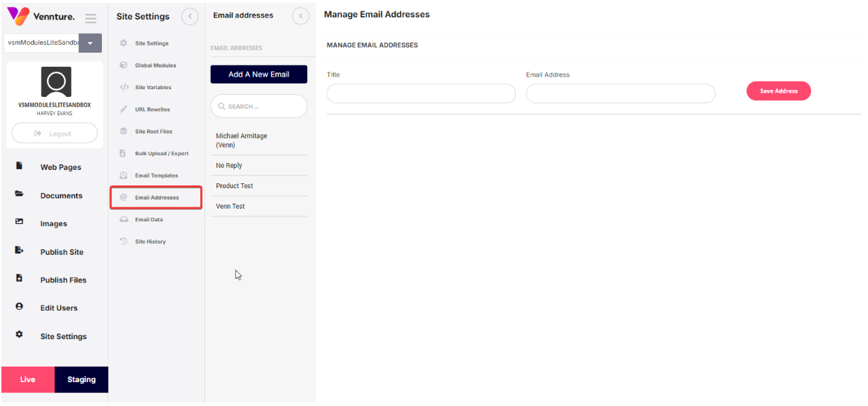Image resolution: width=868 pixels, height=406 pixels.
Task: Click the Add A New Email button
Action: click(x=259, y=74)
